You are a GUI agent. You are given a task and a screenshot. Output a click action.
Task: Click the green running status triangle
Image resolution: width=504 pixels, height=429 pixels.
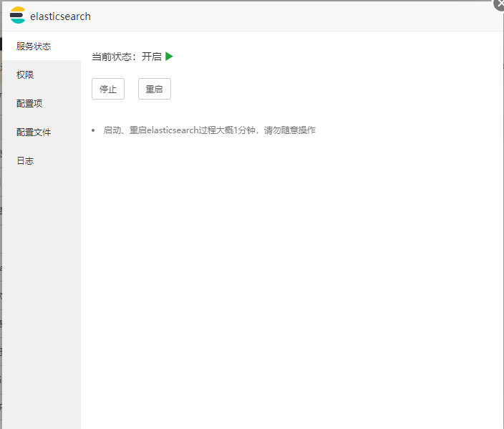(169, 57)
